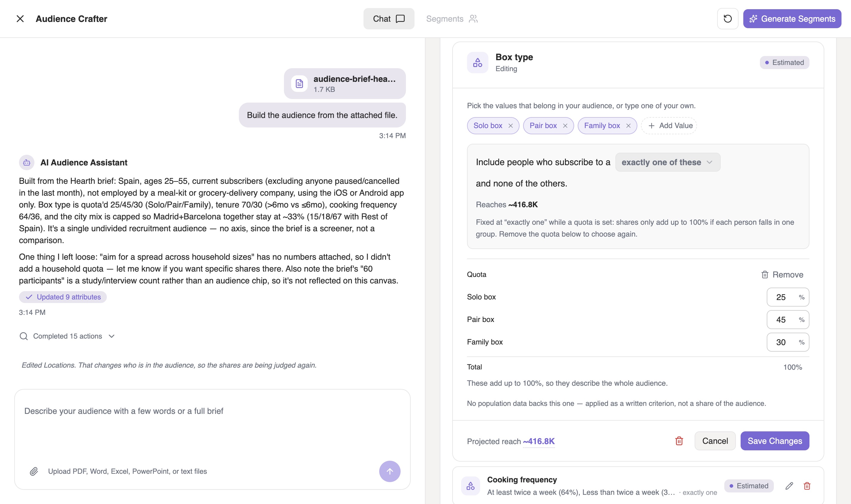Edit the Pair box quota percentage field
Screen dimensions: 851x504
point(788,320)
